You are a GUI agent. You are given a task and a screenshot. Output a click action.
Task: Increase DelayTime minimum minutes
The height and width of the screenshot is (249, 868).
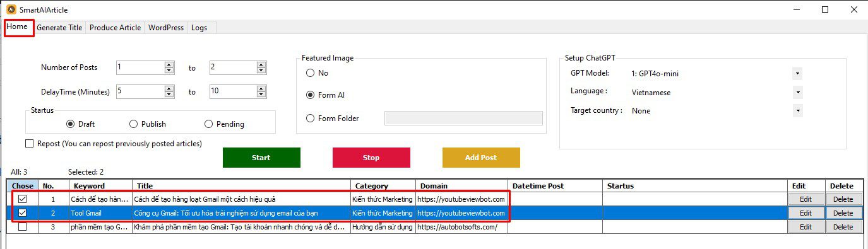pos(169,88)
